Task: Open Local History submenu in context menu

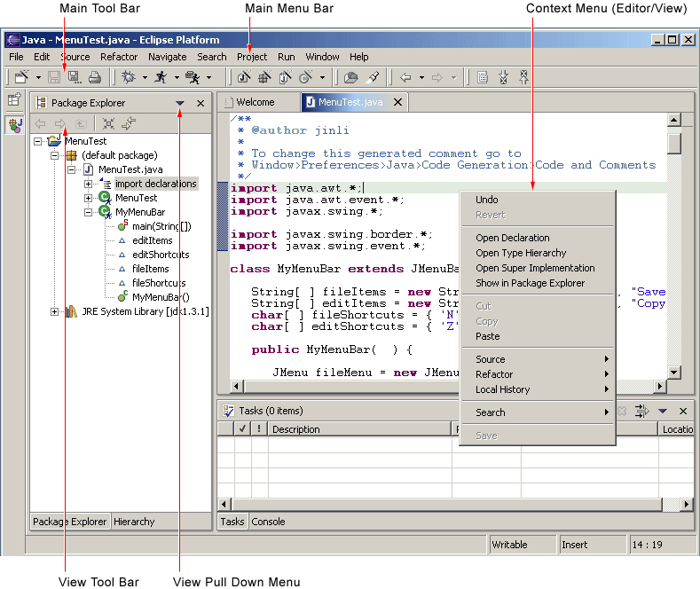Action: tap(538, 389)
